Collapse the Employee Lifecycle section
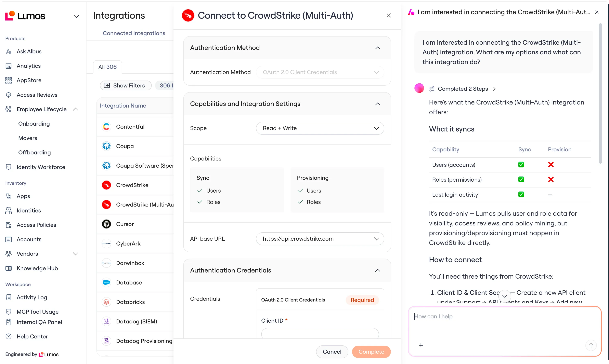The width and height of the screenshot is (609, 364). [x=76, y=109]
